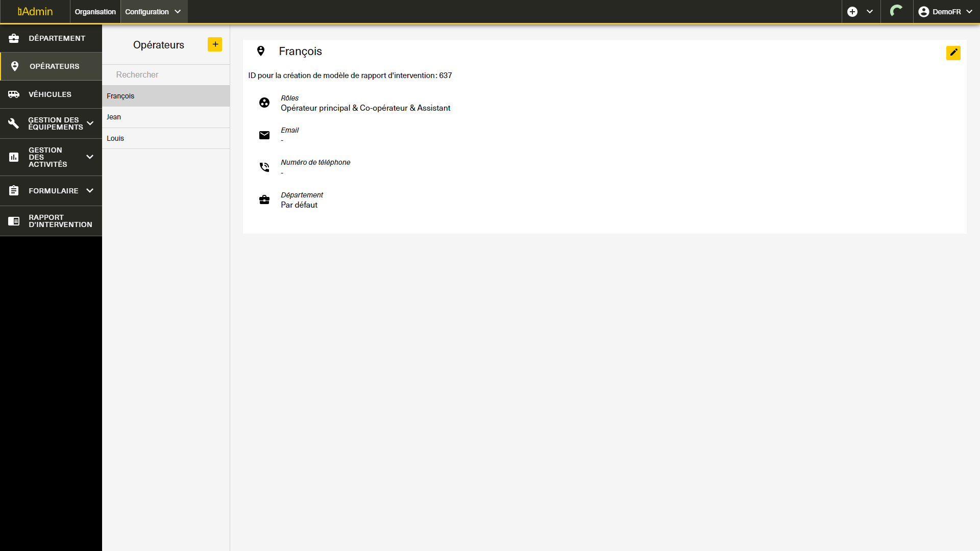The image size is (980, 551).
Task: Click the Véhicules van icon
Action: coord(14,94)
